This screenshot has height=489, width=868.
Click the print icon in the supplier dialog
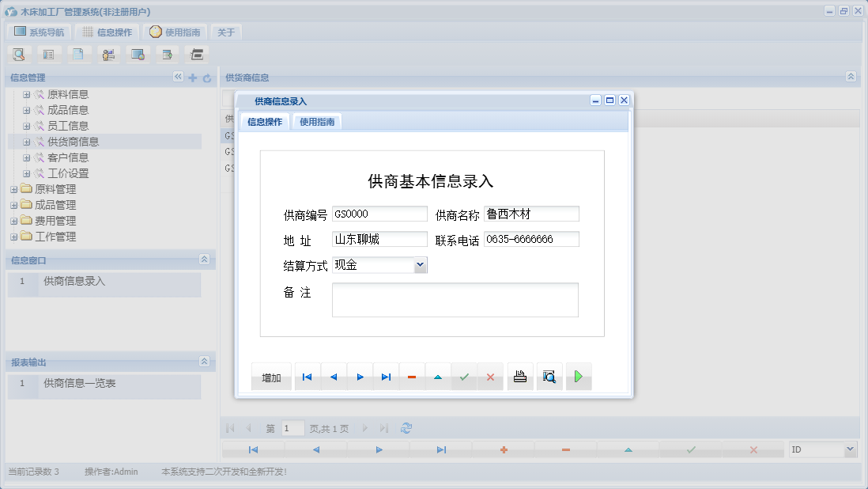coord(519,376)
